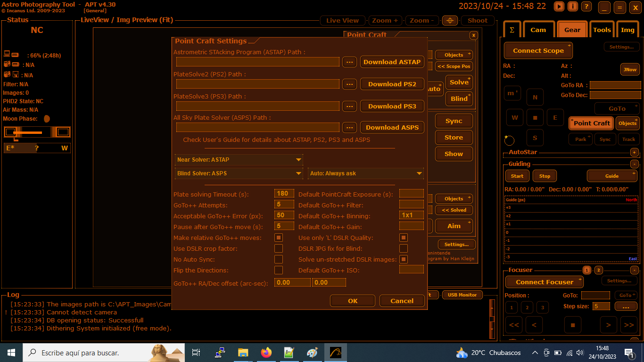Viewport: 644px width, 362px height.
Task: Toggle 'Flip the Directions' checkbox
Action: pos(279,270)
